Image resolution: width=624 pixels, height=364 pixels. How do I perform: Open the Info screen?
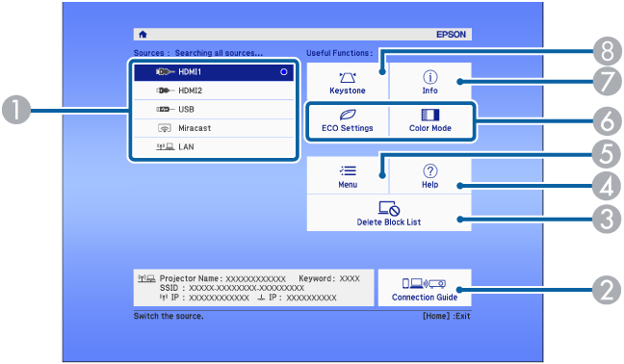430,81
